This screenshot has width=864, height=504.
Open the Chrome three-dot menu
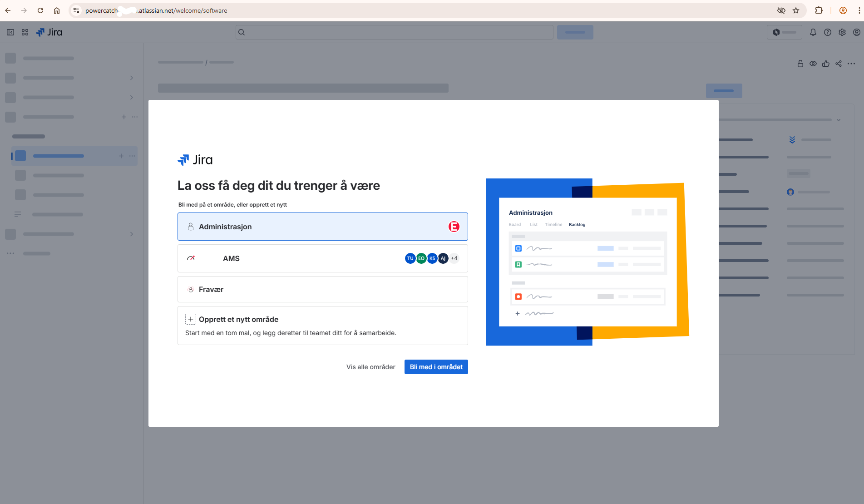point(859,10)
